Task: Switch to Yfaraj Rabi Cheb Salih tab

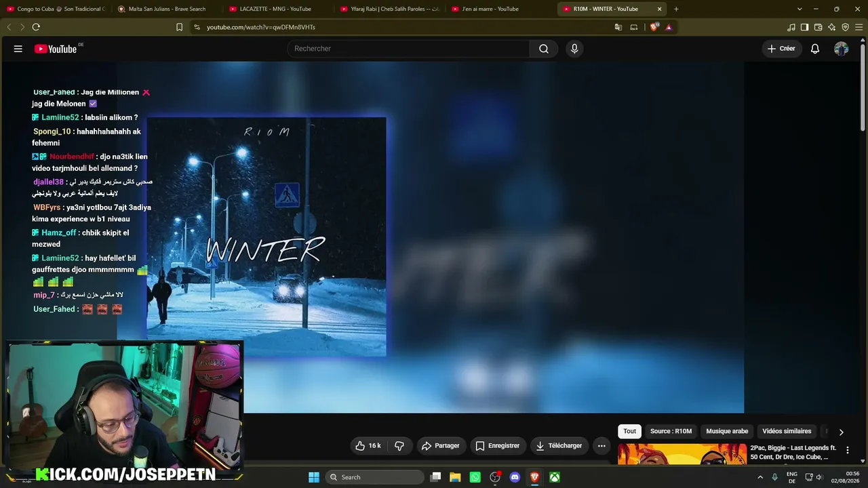Action: click(x=389, y=9)
